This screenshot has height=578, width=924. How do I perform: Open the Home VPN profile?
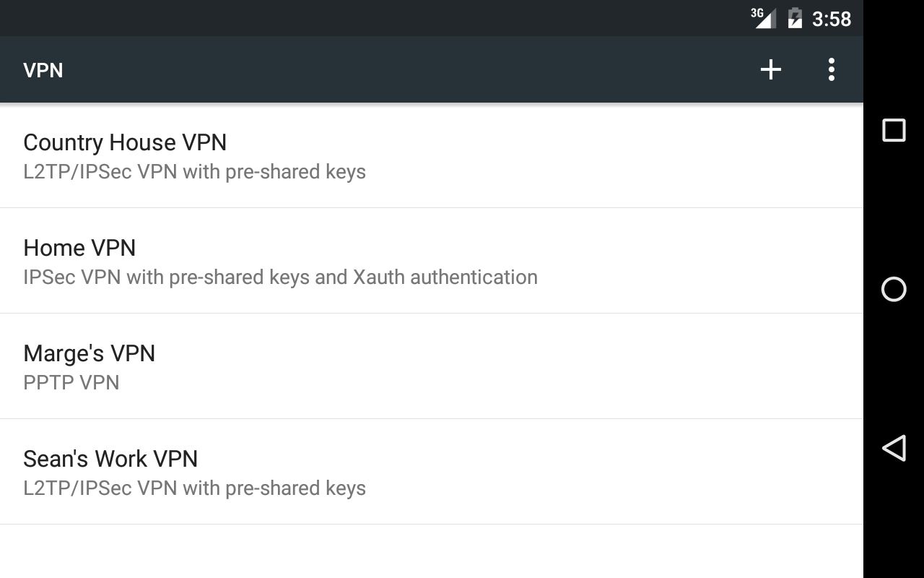point(79,248)
